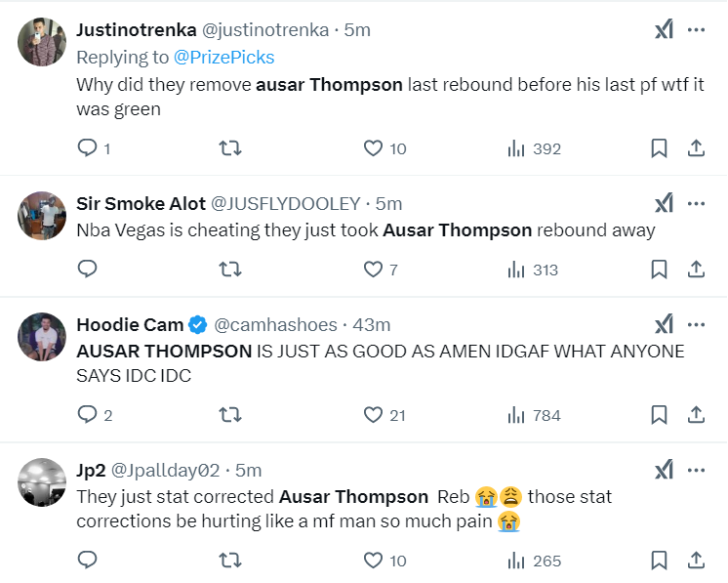View analytics for Hoodie Cam's 784 views
Viewport: 728px width, 583px height.
pos(534,415)
